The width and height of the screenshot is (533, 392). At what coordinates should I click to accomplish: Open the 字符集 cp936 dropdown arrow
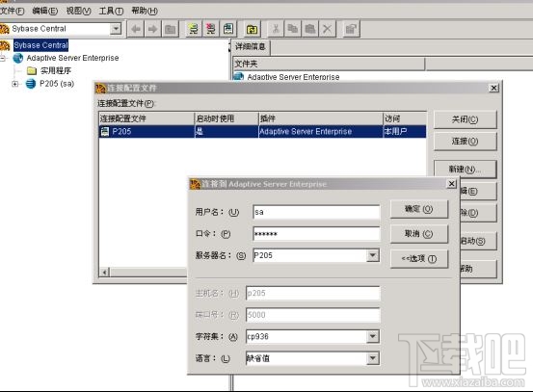click(x=373, y=336)
